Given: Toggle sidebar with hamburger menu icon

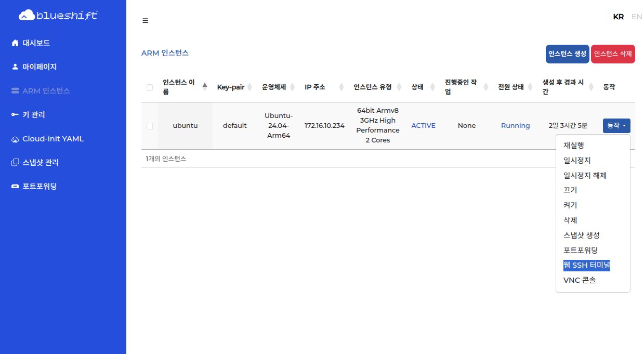Looking at the screenshot, I should click(x=146, y=21).
